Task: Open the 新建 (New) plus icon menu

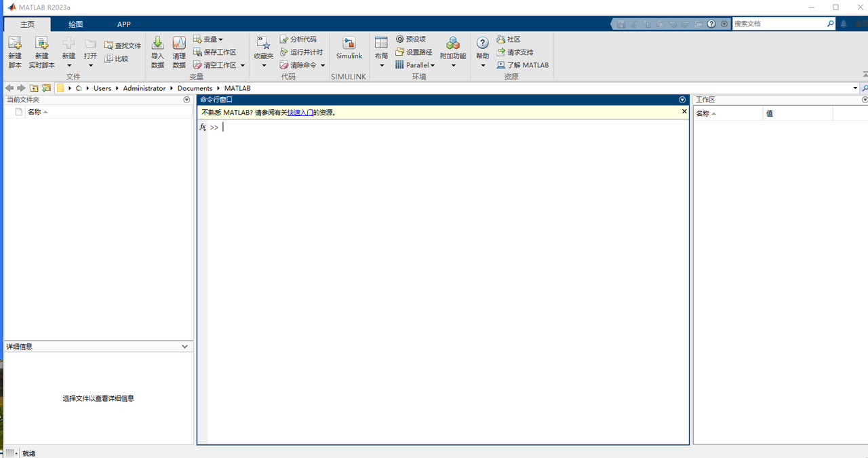Action: (68, 43)
